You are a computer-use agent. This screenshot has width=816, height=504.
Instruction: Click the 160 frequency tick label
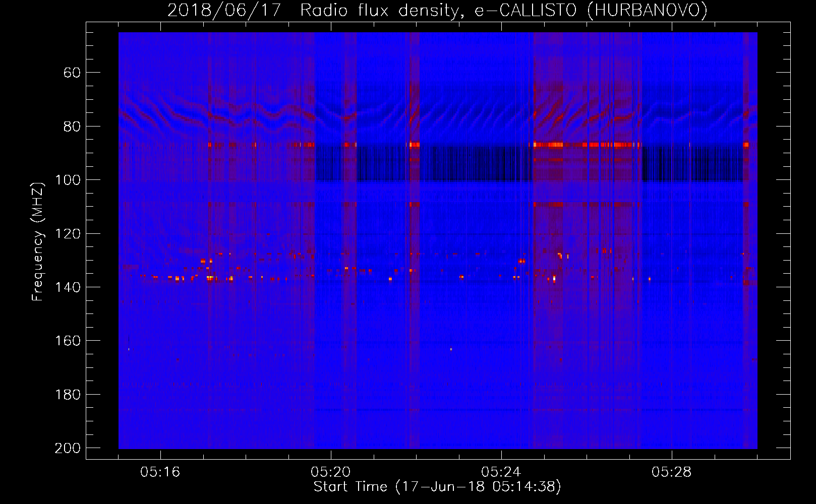point(68,341)
